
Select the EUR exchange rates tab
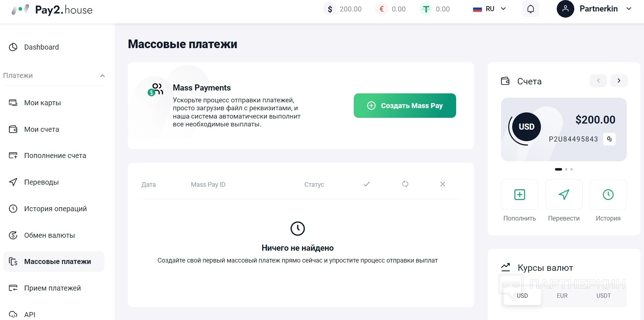pyautogui.click(x=562, y=296)
